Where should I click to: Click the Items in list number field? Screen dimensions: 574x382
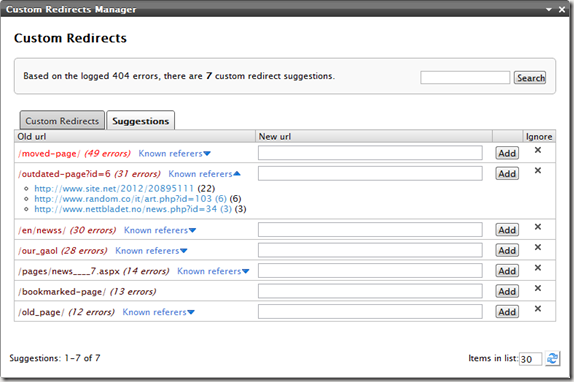click(530, 359)
